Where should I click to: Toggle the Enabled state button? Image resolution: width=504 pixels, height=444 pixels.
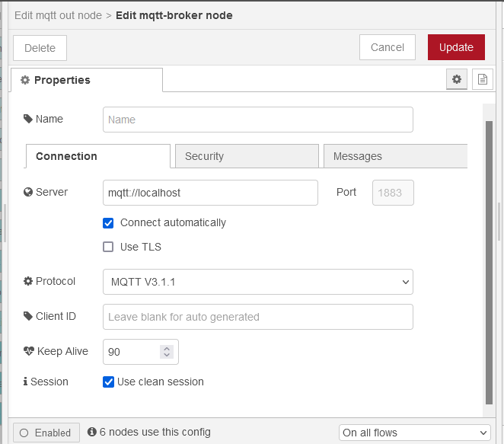46,433
